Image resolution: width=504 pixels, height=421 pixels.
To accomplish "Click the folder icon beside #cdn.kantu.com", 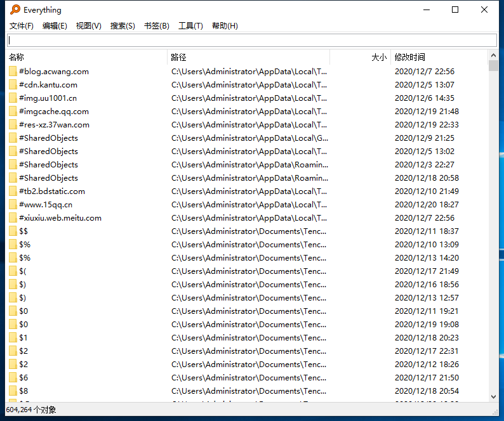I will [13, 85].
